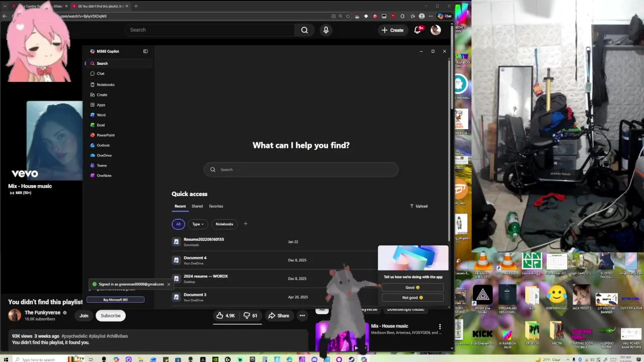Screen dimensions: 644x362
Task: Open W RAINBOW 36x36 desktop file
Action: pos(507,339)
